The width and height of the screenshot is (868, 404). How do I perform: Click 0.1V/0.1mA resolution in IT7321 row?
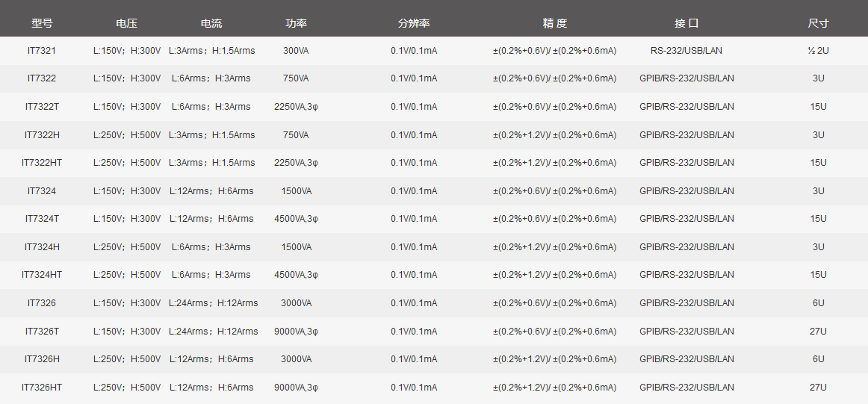[x=414, y=51]
